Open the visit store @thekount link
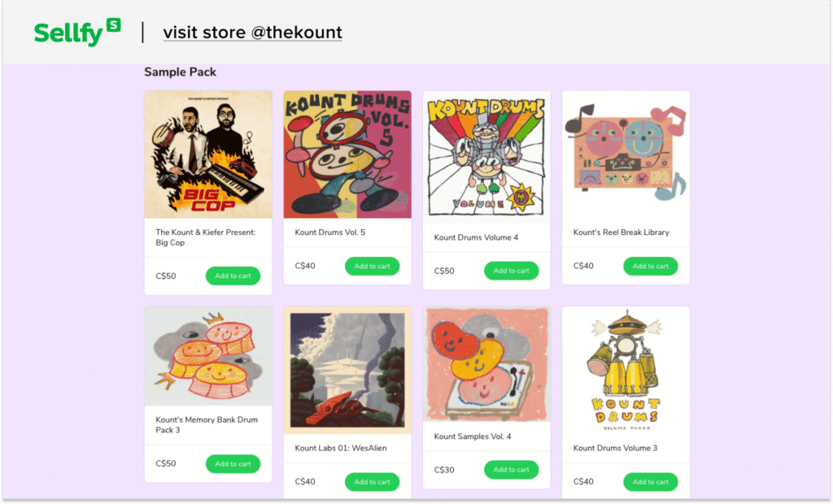 tap(252, 33)
